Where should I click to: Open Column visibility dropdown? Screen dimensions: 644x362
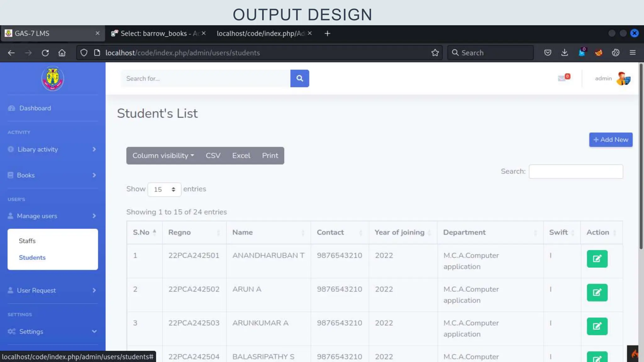163,156
